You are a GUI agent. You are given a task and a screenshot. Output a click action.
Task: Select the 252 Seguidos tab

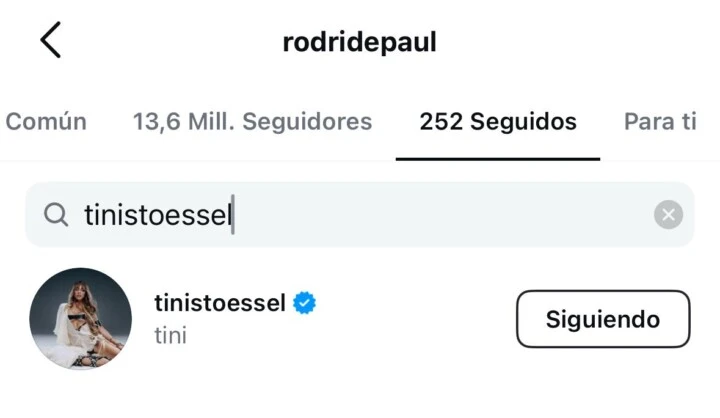click(498, 122)
